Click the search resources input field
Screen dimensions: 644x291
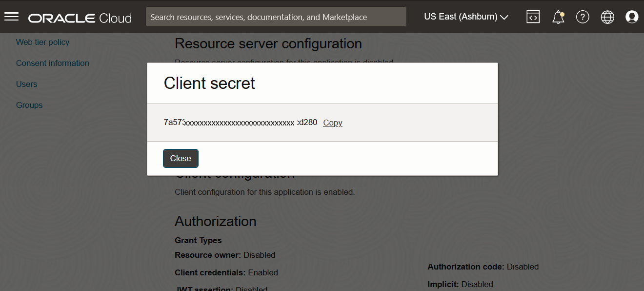click(276, 17)
